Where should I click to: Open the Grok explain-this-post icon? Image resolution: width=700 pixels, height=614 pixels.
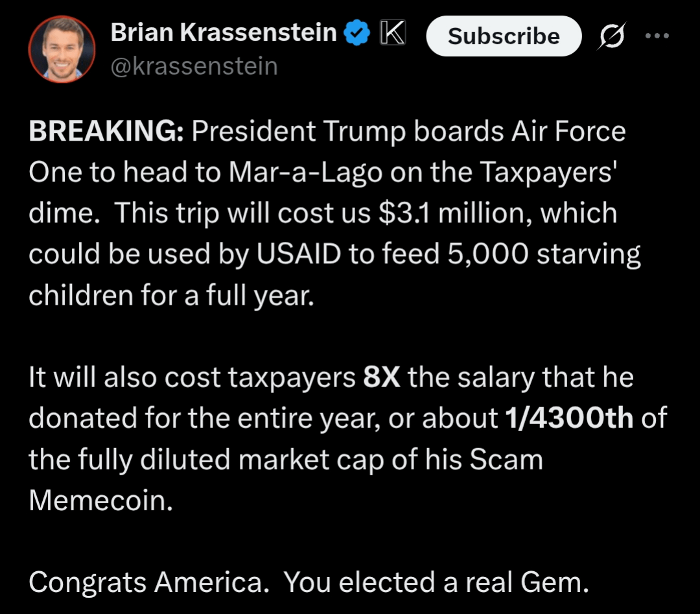(612, 35)
